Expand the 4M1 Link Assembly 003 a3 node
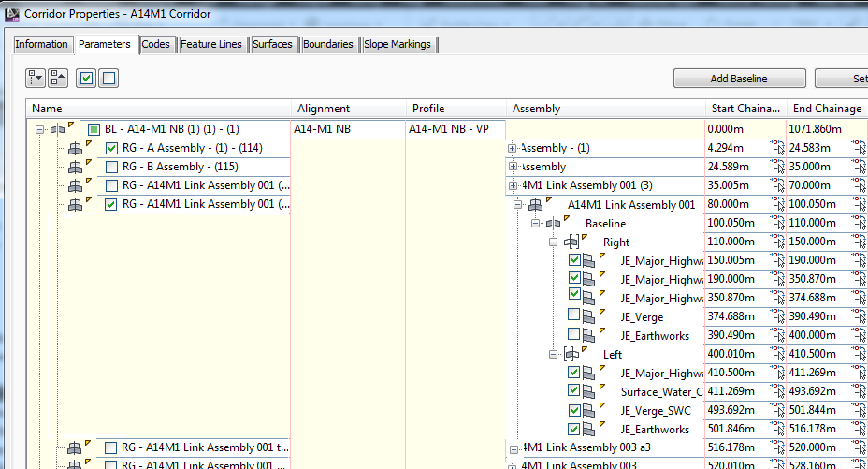 coord(514,449)
